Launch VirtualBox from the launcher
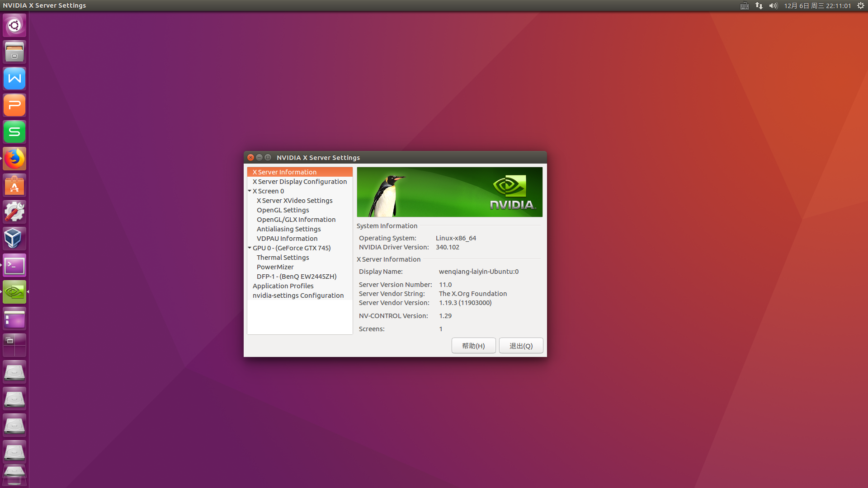The height and width of the screenshot is (488, 868). click(14, 239)
